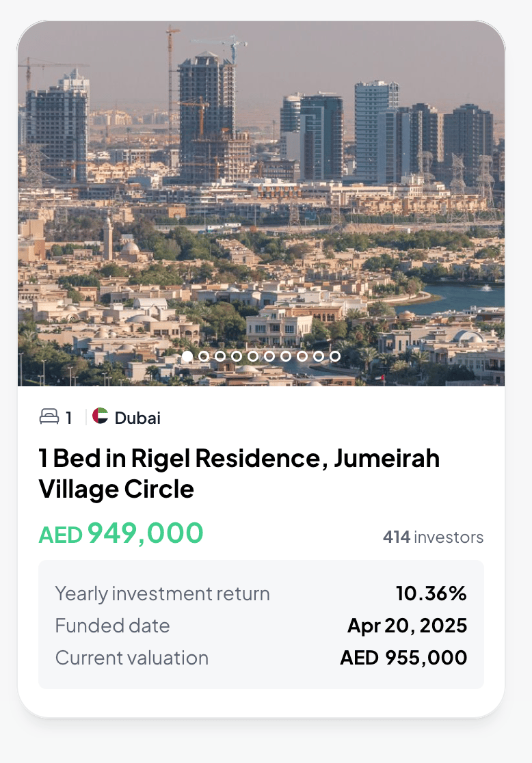Select the seventh carousel dot
The image size is (532, 763).
pos(286,356)
